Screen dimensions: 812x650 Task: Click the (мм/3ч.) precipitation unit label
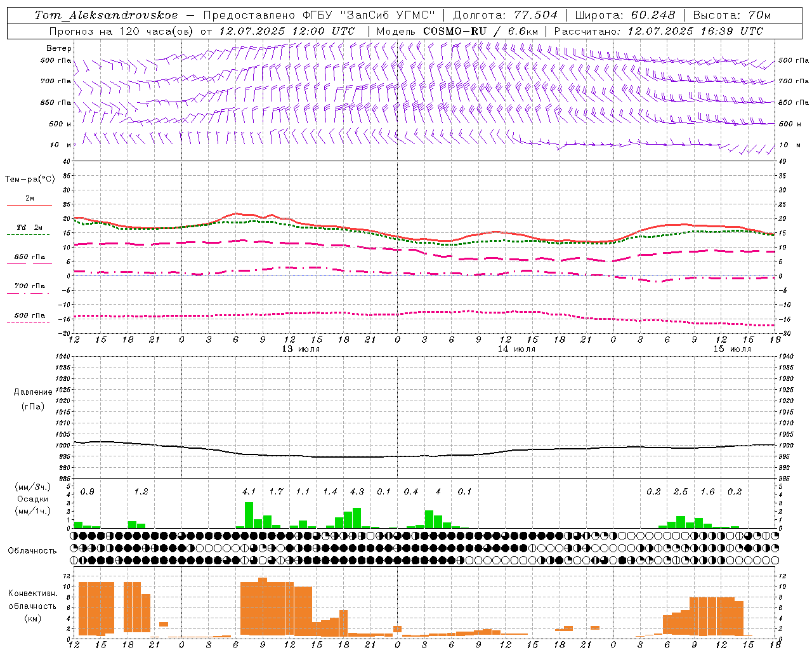pyautogui.click(x=33, y=487)
